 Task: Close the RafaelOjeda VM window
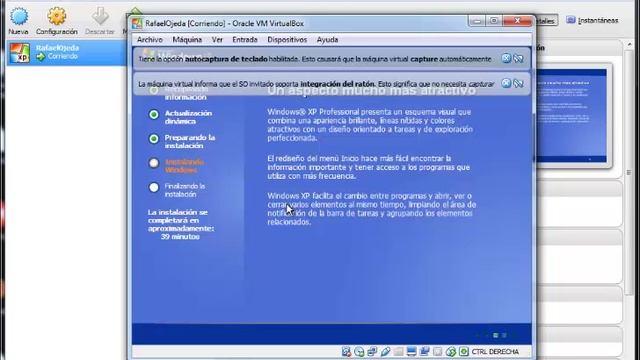[x=518, y=21]
